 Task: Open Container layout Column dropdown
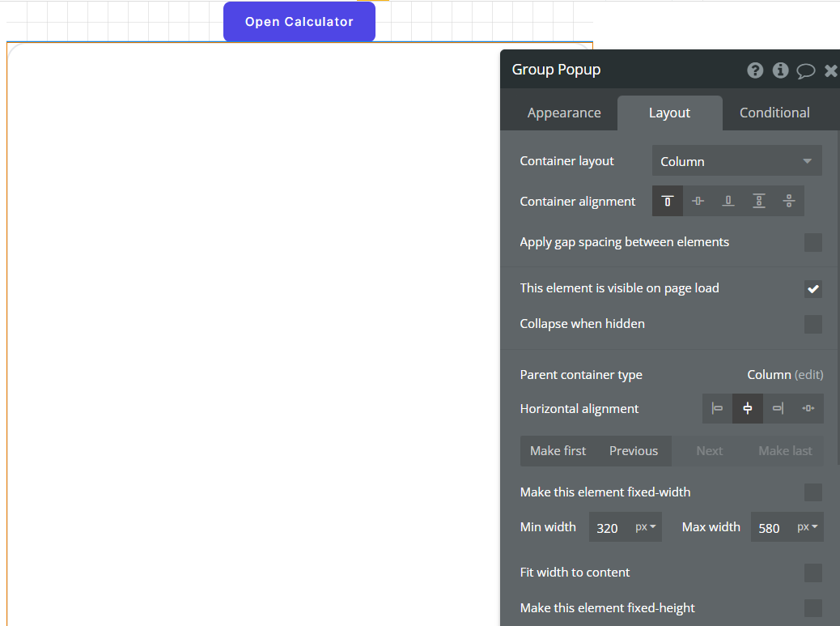(x=736, y=161)
